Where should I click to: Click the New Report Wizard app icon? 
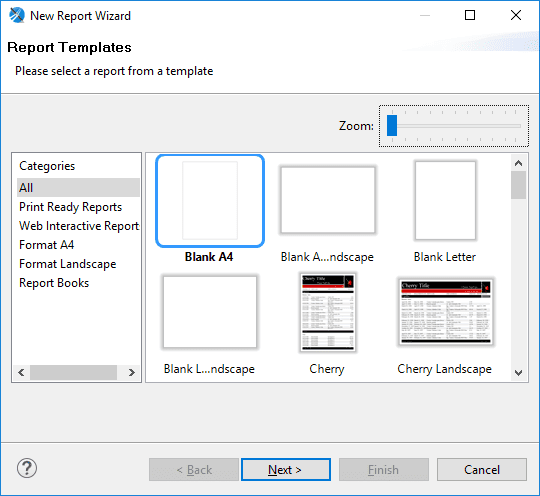tap(17, 16)
